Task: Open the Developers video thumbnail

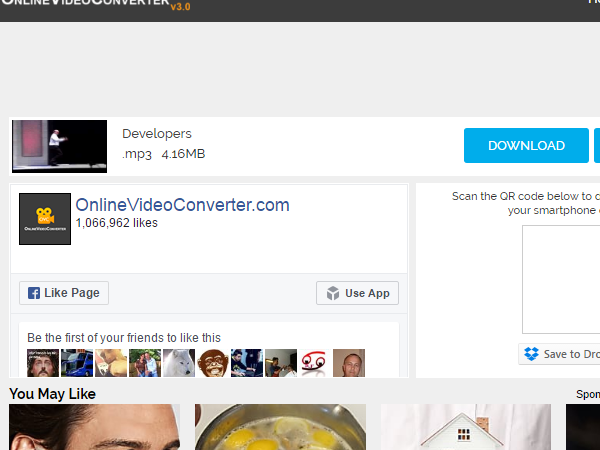Action: (59, 146)
